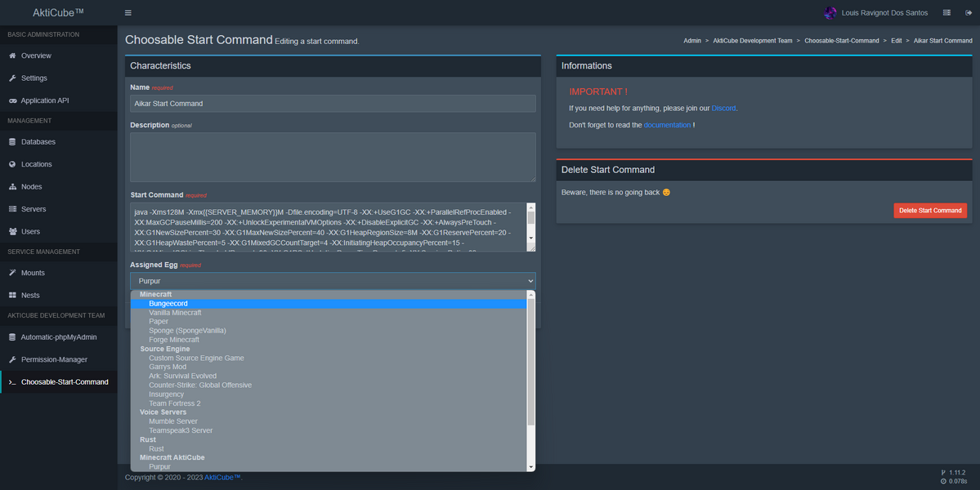The image size is (980, 490).
Task: Click inside the Start Command textarea
Action: 329,227
